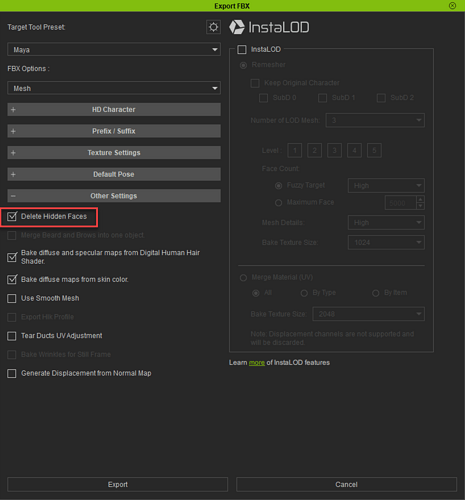
Task: Enable the InstaLOD checkbox
Action: coord(242,50)
